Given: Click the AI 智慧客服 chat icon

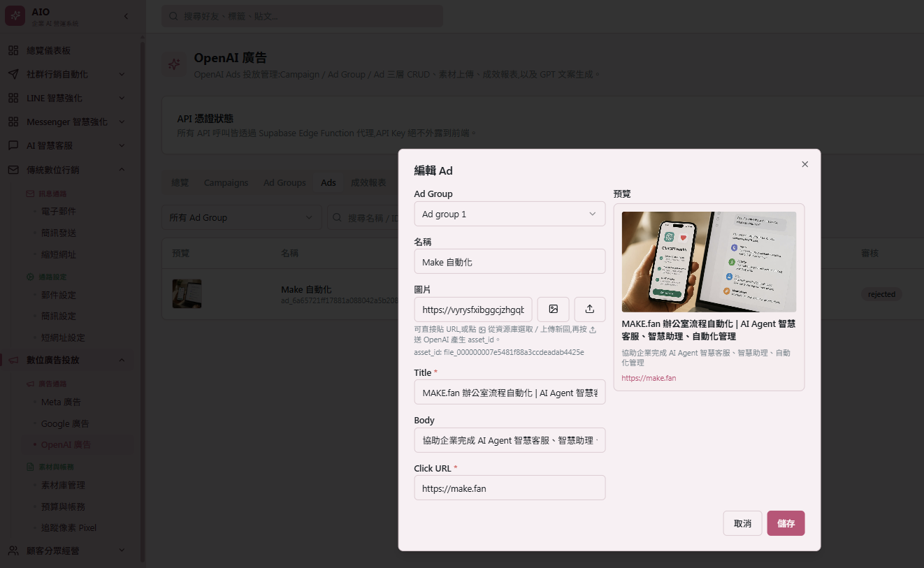Looking at the screenshot, I should [13, 145].
